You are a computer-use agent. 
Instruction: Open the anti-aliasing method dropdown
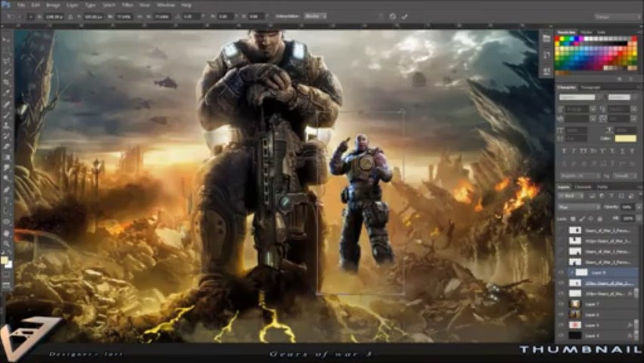click(625, 176)
